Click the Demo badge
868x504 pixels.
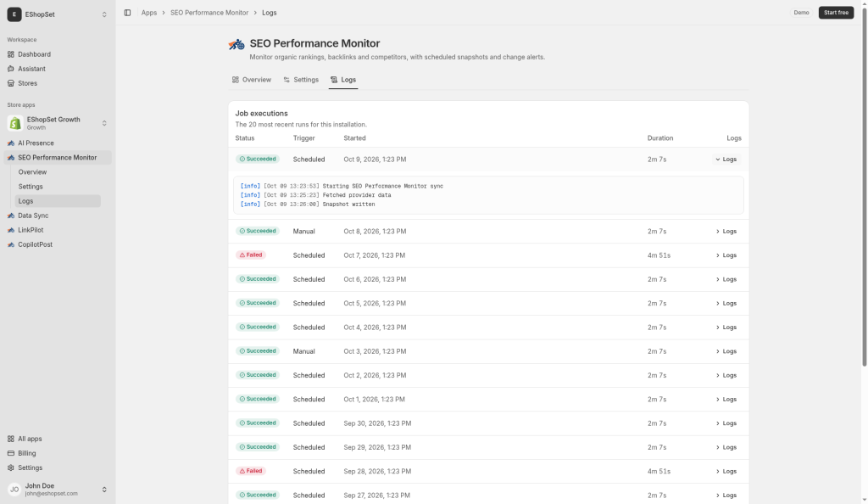[801, 13]
